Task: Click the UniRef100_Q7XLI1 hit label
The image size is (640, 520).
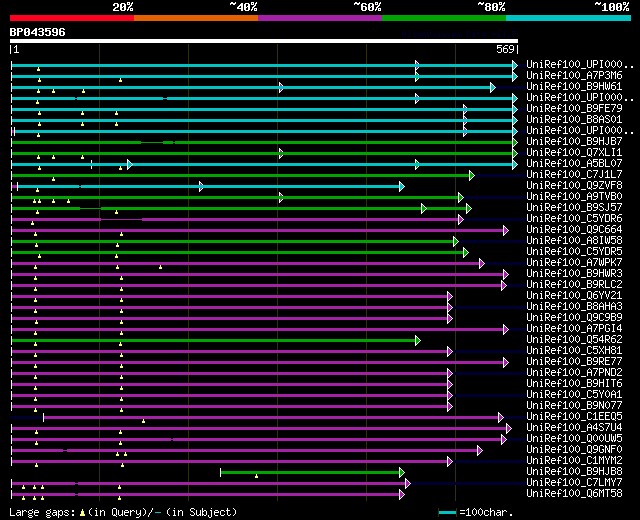Action: click(574, 153)
